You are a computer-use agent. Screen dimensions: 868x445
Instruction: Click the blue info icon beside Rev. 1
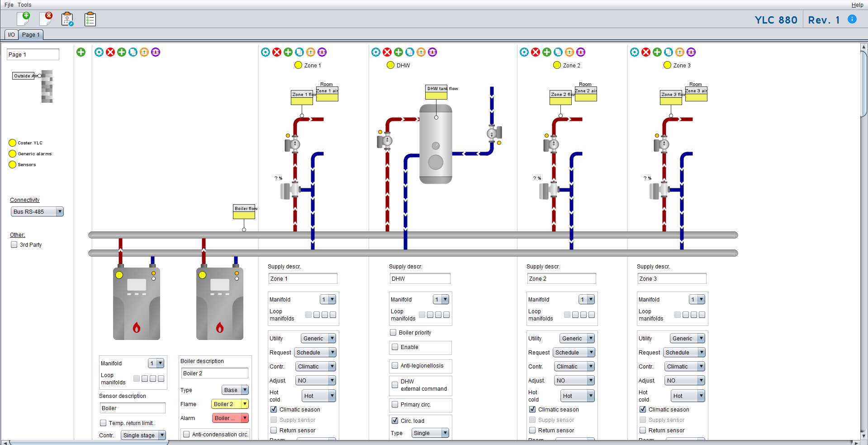852,19
